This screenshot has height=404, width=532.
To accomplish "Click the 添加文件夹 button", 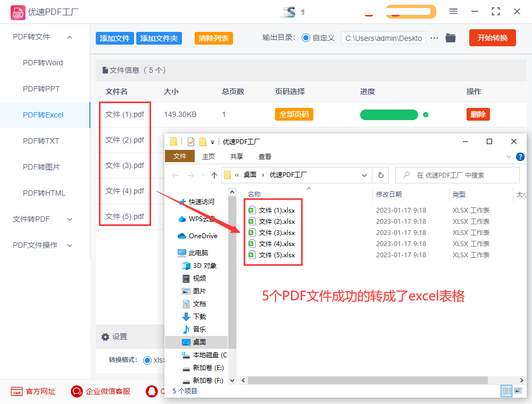I will 159,38.
